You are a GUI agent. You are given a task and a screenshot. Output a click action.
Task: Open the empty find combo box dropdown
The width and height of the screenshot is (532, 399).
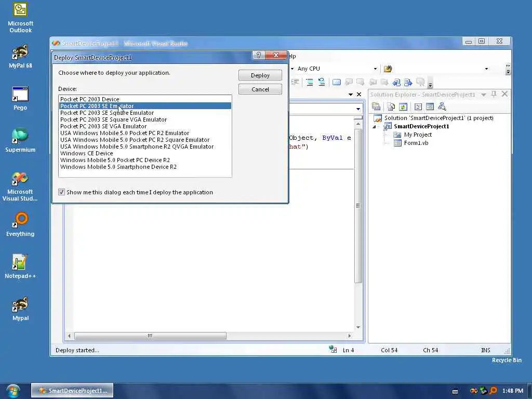point(486,69)
